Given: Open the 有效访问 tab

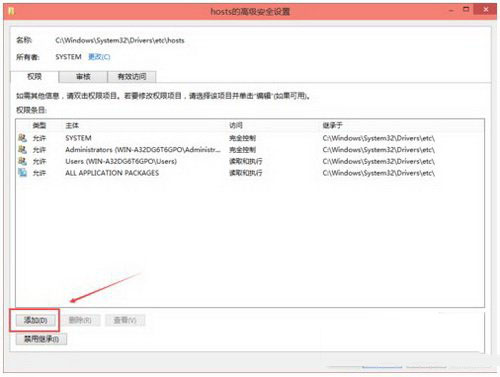Looking at the screenshot, I should (132, 77).
